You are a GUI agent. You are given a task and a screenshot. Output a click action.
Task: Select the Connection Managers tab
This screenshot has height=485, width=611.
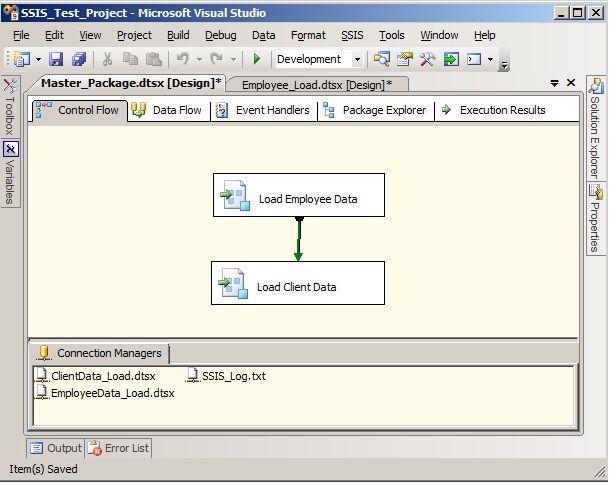(x=100, y=354)
